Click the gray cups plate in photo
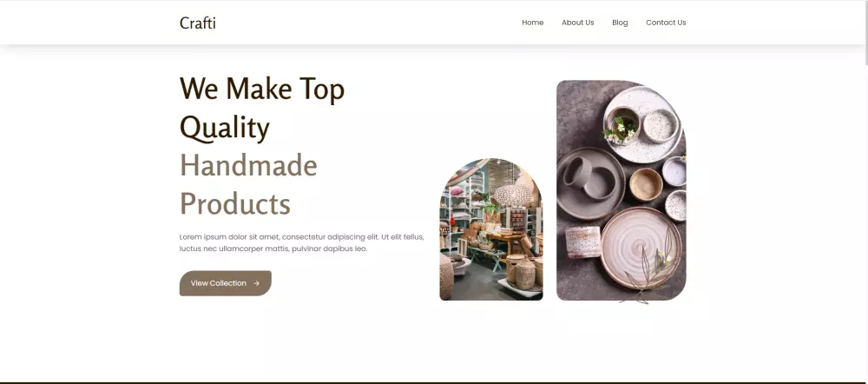The width and height of the screenshot is (868, 384). tap(590, 183)
